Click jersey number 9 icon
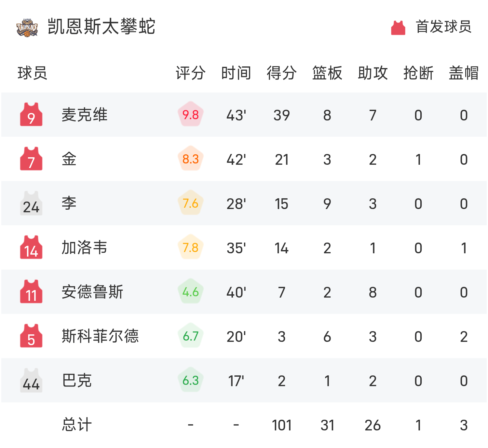The image size is (488, 448). coord(31,115)
